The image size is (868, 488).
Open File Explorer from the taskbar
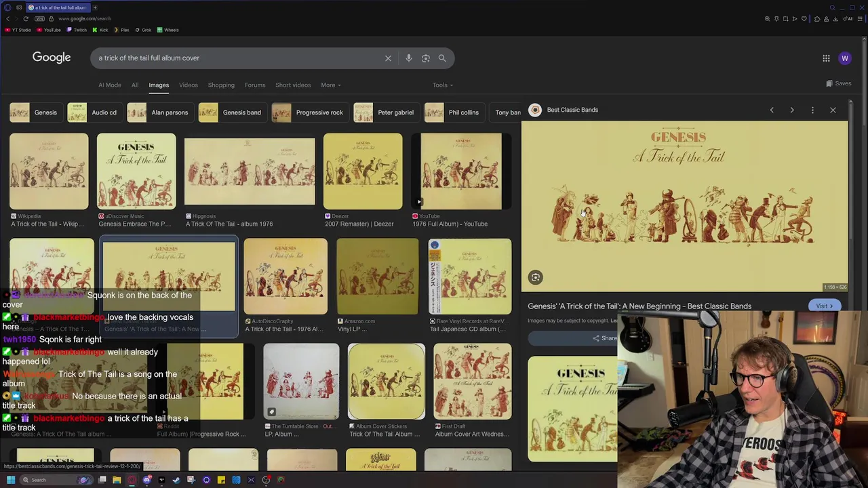coord(117,480)
